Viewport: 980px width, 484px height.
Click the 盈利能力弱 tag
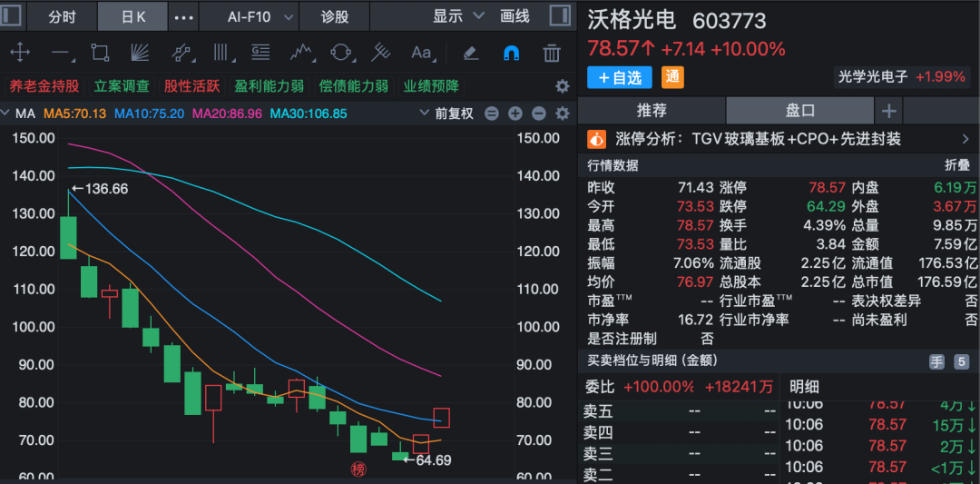tap(269, 85)
